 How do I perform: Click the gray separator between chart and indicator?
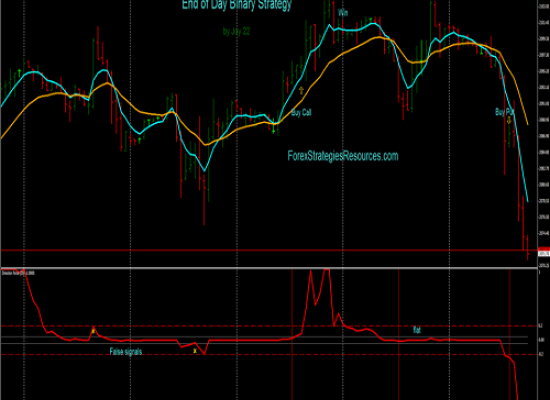269,268
